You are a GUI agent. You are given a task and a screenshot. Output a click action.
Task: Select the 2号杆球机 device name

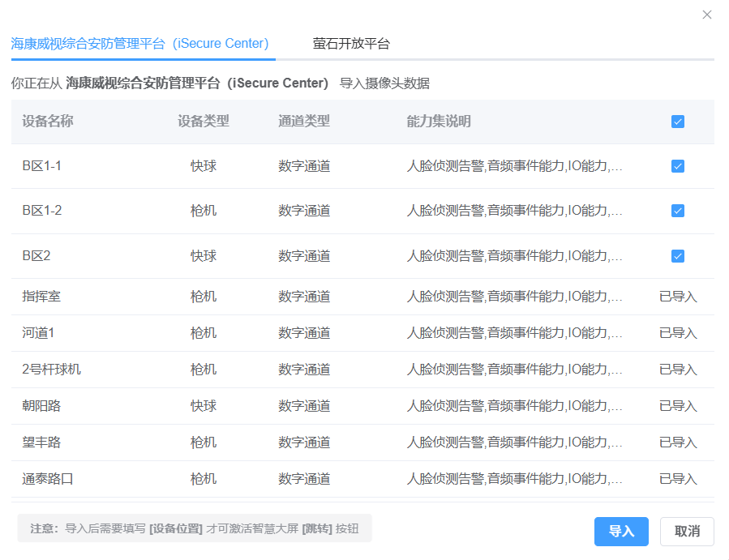point(52,370)
